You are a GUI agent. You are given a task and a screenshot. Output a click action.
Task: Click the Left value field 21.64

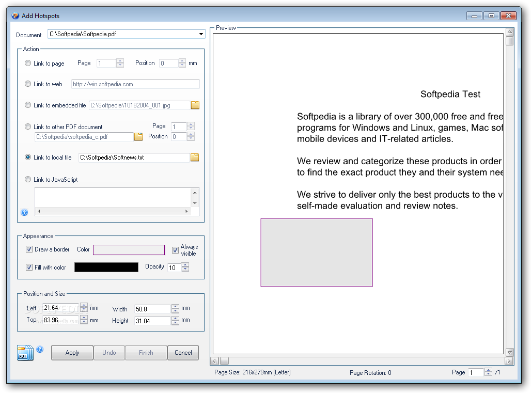click(x=61, y=308)
